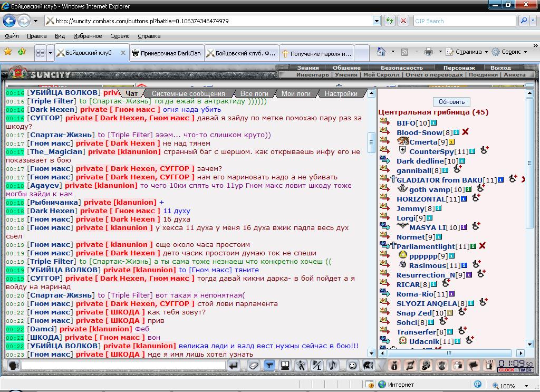Select player Roma-Rio in the user list
540x392 pixels.
coord(415,294)
